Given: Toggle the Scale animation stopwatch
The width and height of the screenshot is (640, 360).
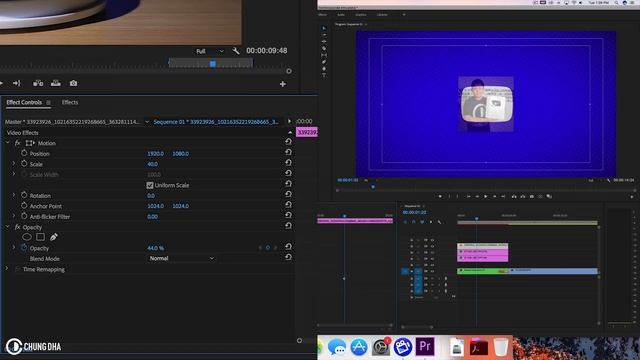Looking at the screenshot, I should coord(24,164).
